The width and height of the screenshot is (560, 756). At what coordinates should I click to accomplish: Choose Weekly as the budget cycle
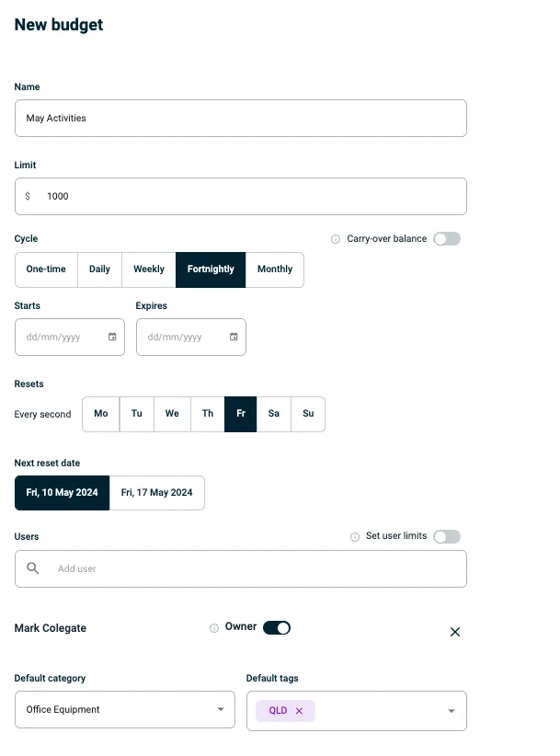pos(149,269)
